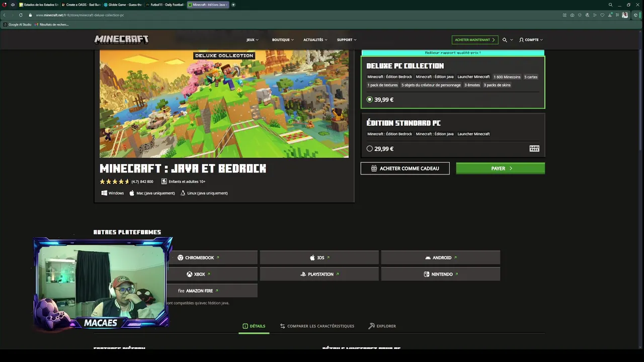Expand the Compte dropdown chevron
The image size is (644, 362).
coord(541,40)
